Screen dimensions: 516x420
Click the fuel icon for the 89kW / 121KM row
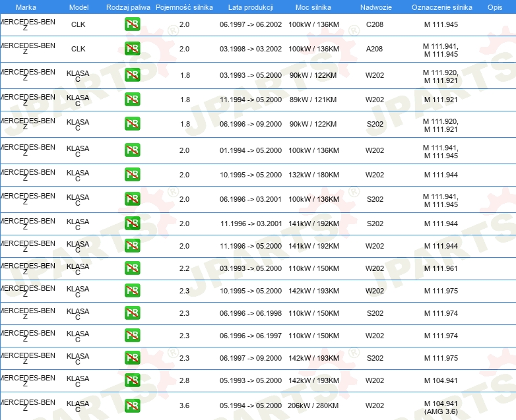[132, 100]
